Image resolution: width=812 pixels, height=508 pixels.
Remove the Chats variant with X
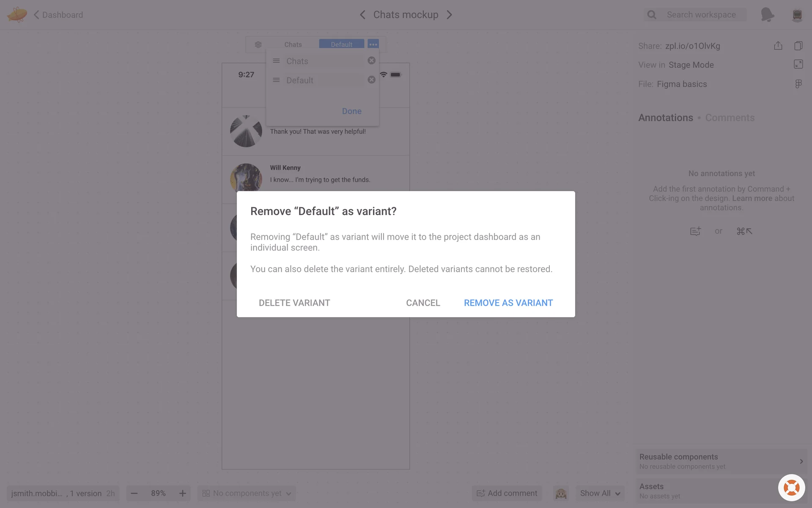[371, 61]
